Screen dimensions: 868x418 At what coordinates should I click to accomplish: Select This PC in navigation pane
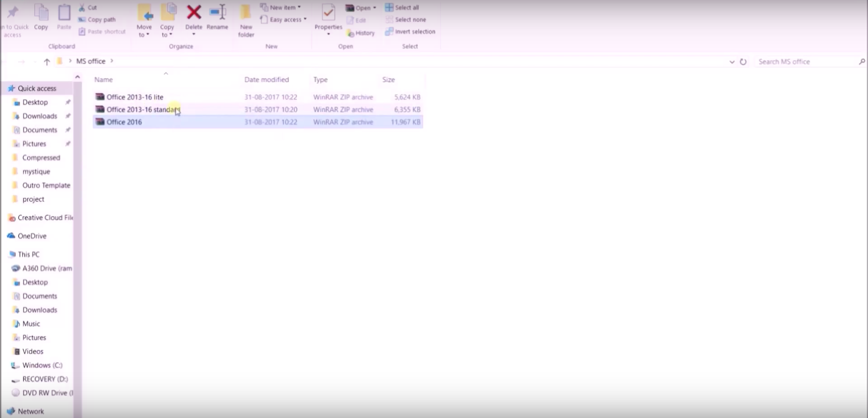pos(29,255)
